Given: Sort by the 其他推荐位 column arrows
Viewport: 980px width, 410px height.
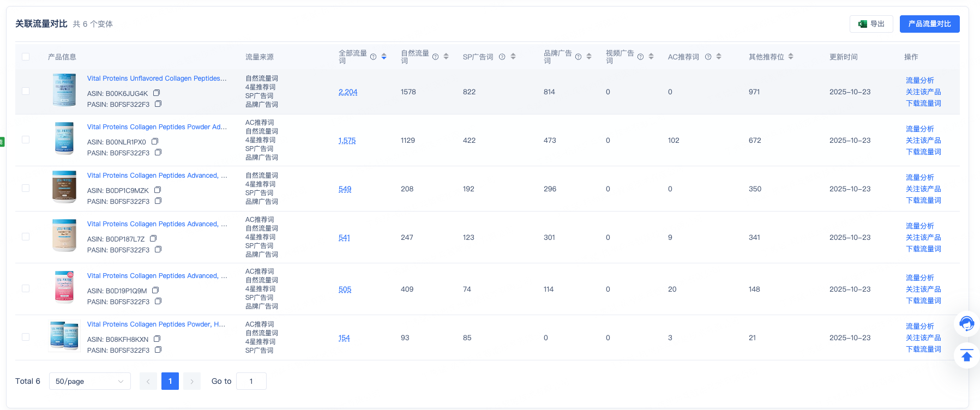Looking at the screenshot, I should pyautogui.click(x=791, y=57).
